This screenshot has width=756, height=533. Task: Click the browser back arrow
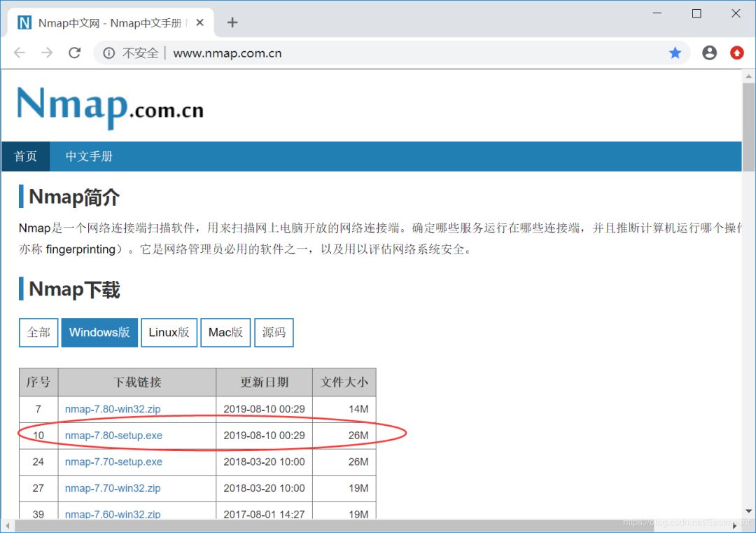coord(20,53)
